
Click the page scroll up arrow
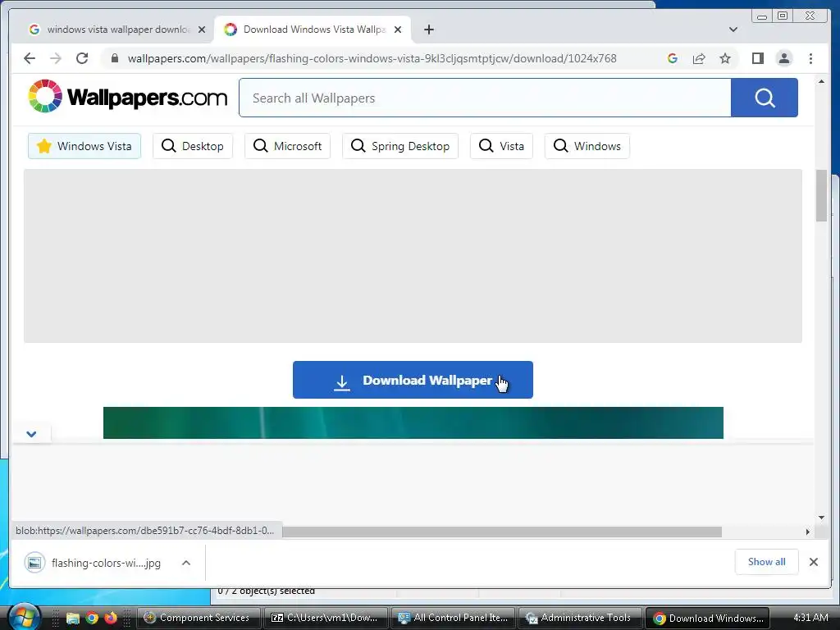coord(821,81)
